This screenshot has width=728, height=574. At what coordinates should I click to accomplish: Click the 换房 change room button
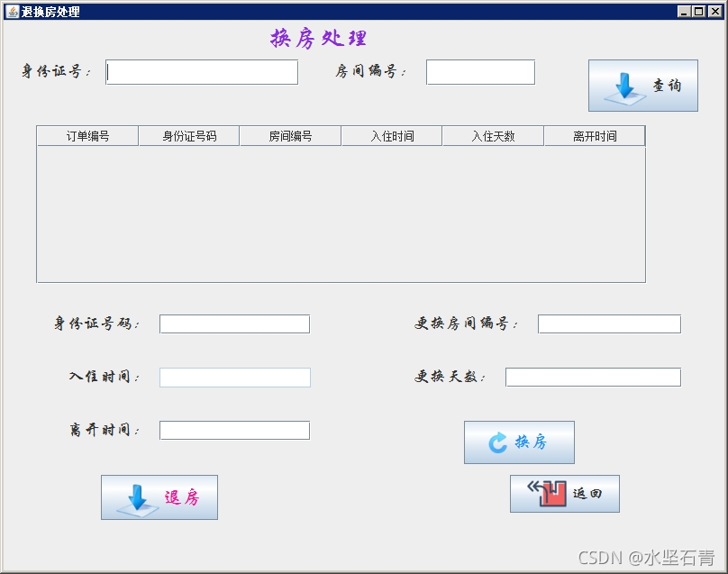pyautogui.click(x=519, y=442)
